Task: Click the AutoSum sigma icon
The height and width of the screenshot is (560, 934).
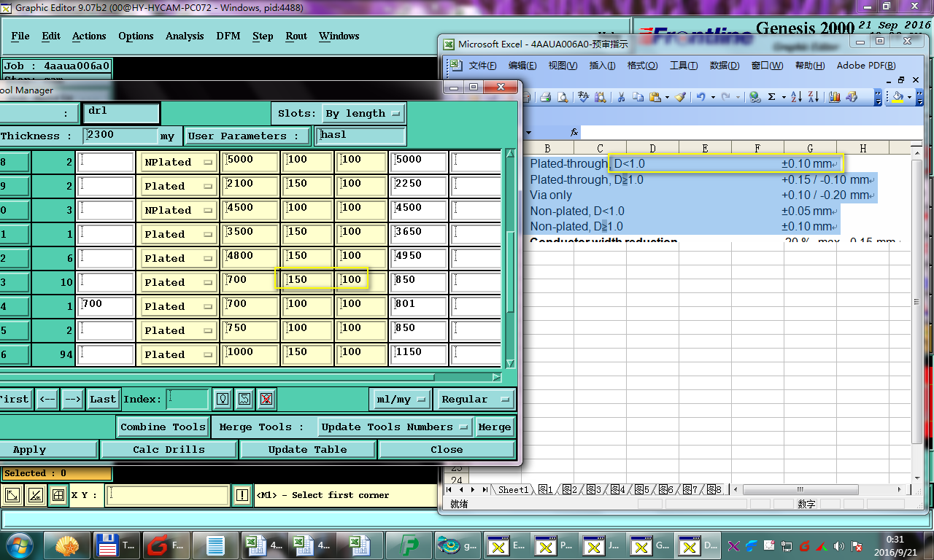Action: 772,97
